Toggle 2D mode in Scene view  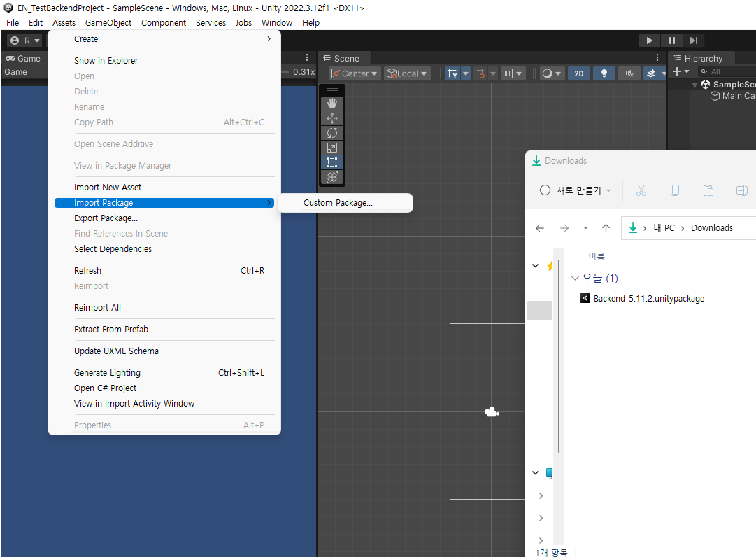point(578,73)
